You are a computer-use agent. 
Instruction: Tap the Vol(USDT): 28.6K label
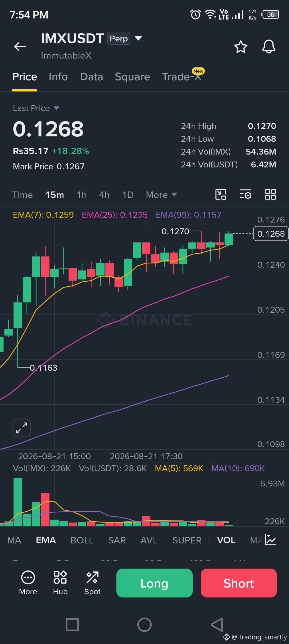(x=113, y=468)
